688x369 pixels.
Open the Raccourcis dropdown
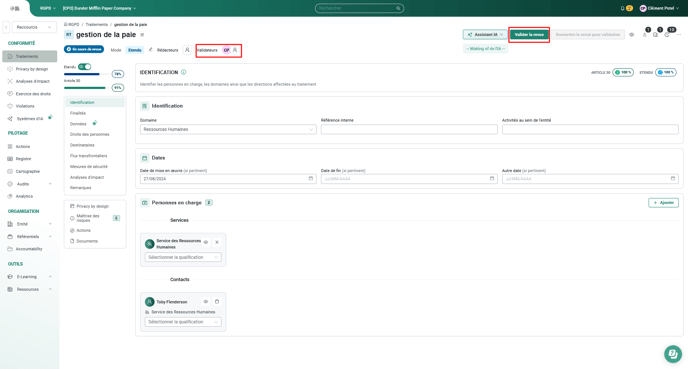(x=34, y=27)
